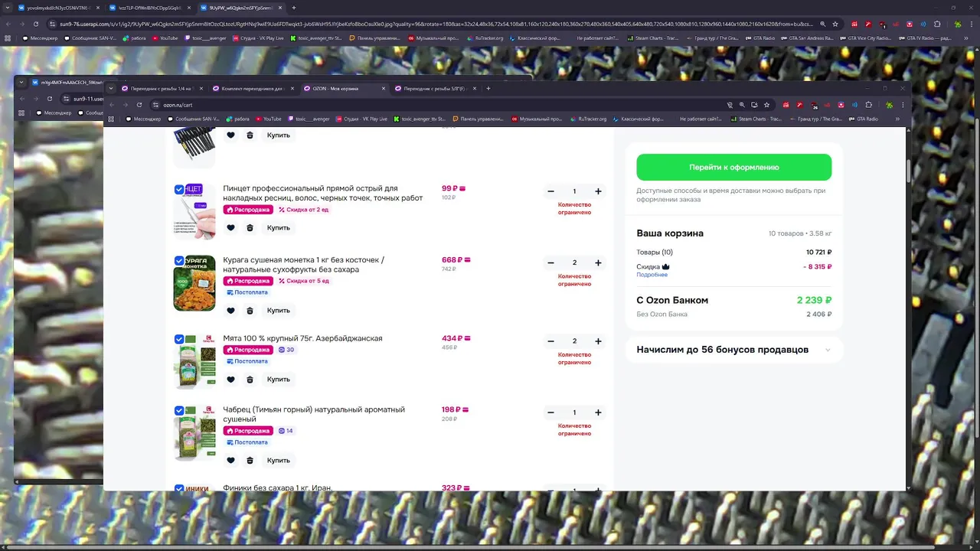
Task: Click review count 14 icon for Чабрец
Action: pyautogui.click(x=286, y=431)
